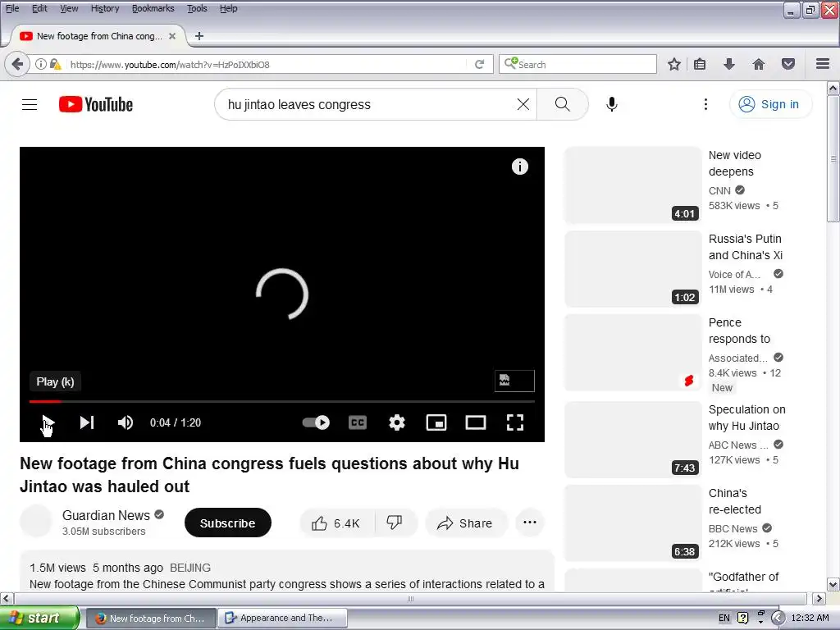
Task: Open the Downloads arrow
Action: 729,64
